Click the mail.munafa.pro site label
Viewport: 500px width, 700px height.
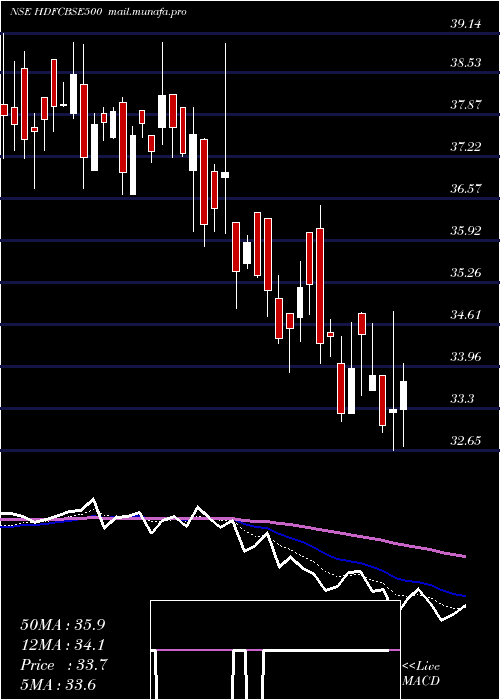click(147, 12)
